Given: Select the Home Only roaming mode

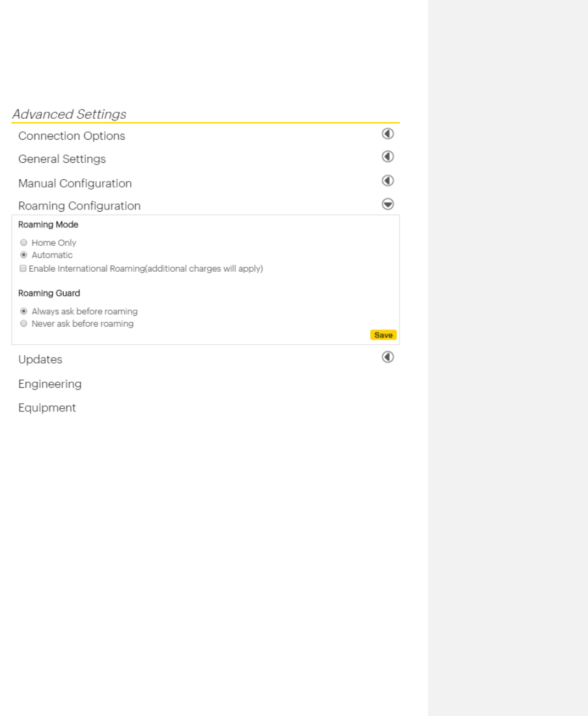Looking at the screenshot, I should click(x=24, y=243).
